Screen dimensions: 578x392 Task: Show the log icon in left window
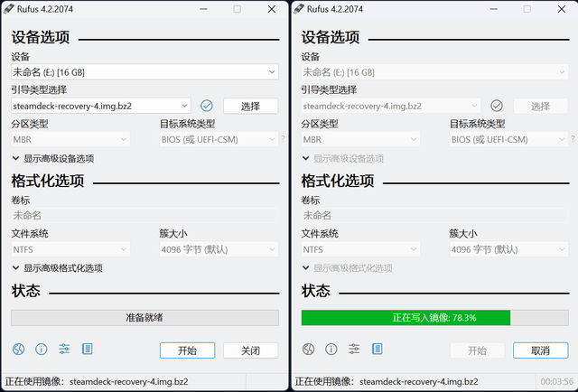tap(87, 350)
